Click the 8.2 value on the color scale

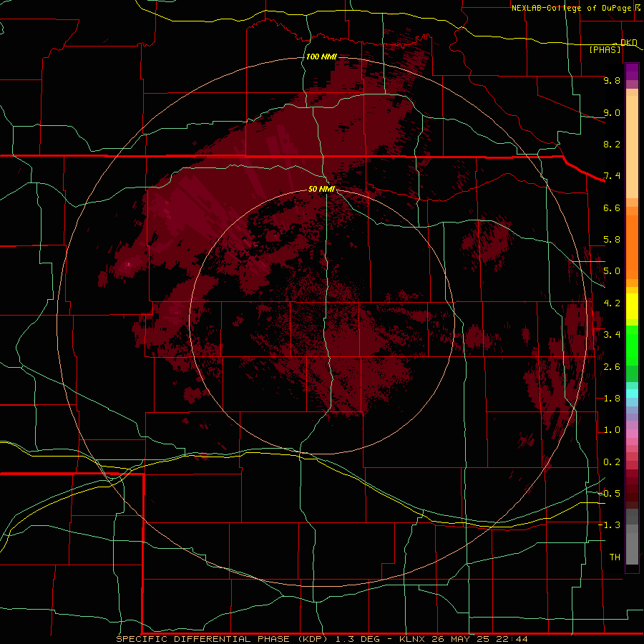(612, 144)
